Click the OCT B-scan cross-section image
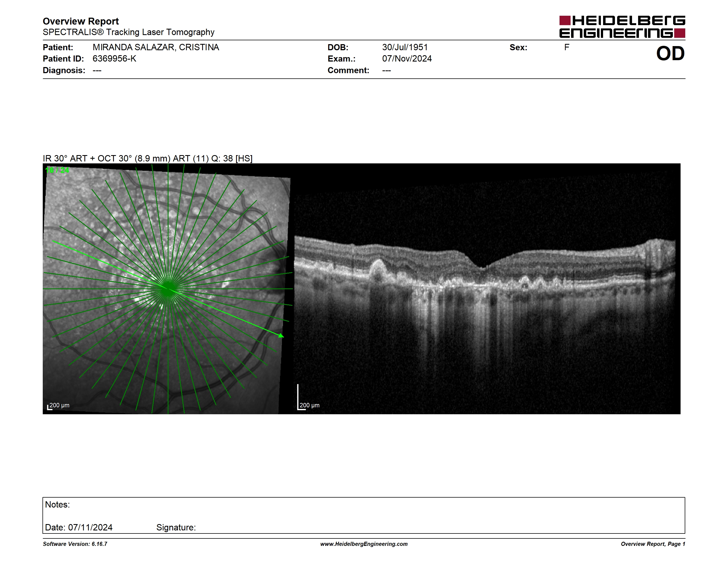The width and height of the screenshot is (728, 563). pos(487,289)
